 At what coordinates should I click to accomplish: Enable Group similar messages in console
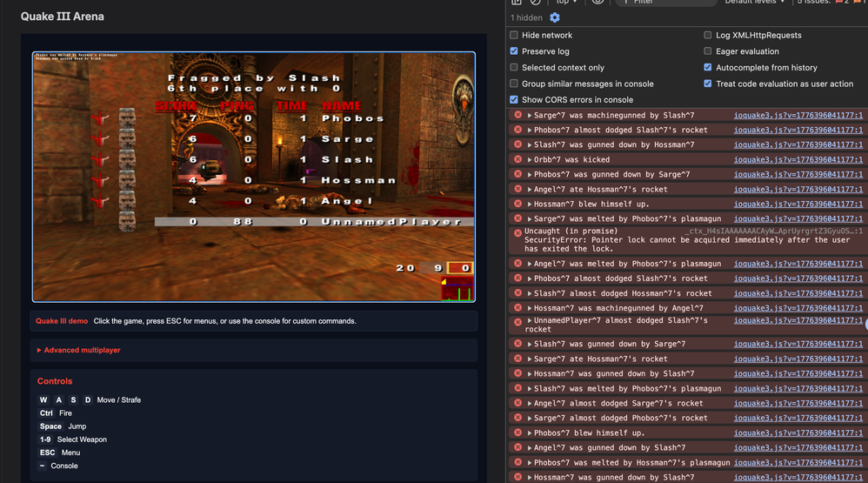[514, 84]
